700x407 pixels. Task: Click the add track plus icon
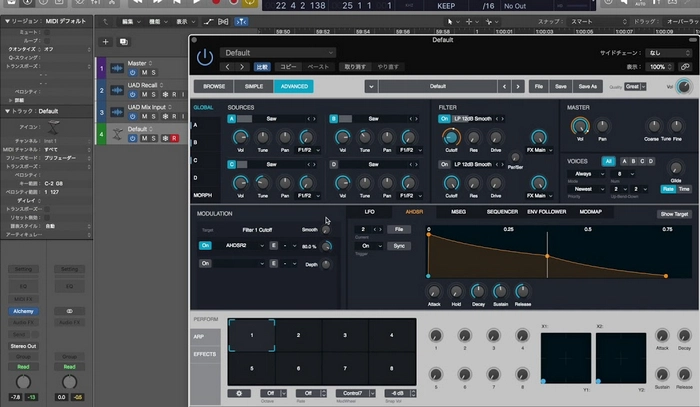(x=106, y=42)
